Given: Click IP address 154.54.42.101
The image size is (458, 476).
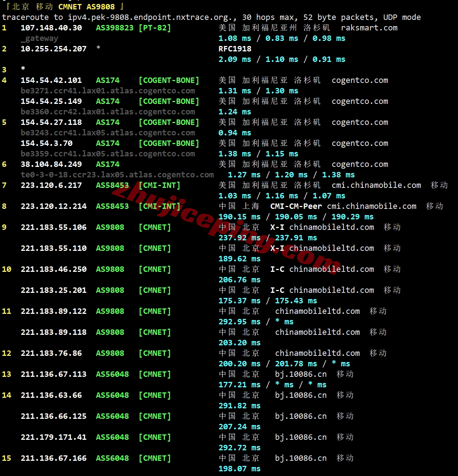Looking at the screenshot, I should click(x=51, y=80).
